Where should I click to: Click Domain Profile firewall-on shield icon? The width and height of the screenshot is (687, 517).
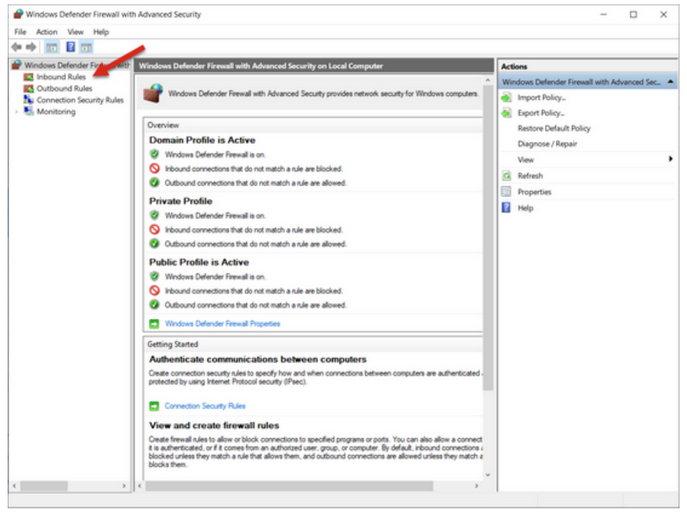tap(154, 154)
